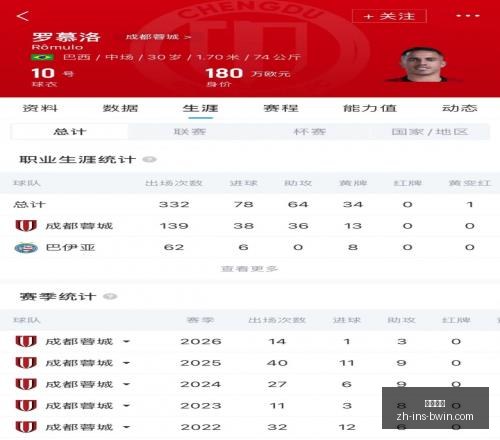
Task: Open the three-dots more menu
Action: (468, 16)
